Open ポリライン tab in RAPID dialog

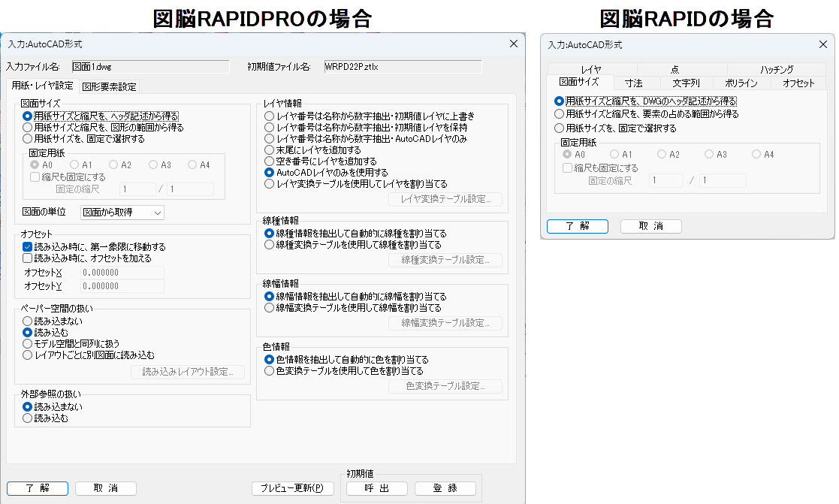[x=741, y=83]
